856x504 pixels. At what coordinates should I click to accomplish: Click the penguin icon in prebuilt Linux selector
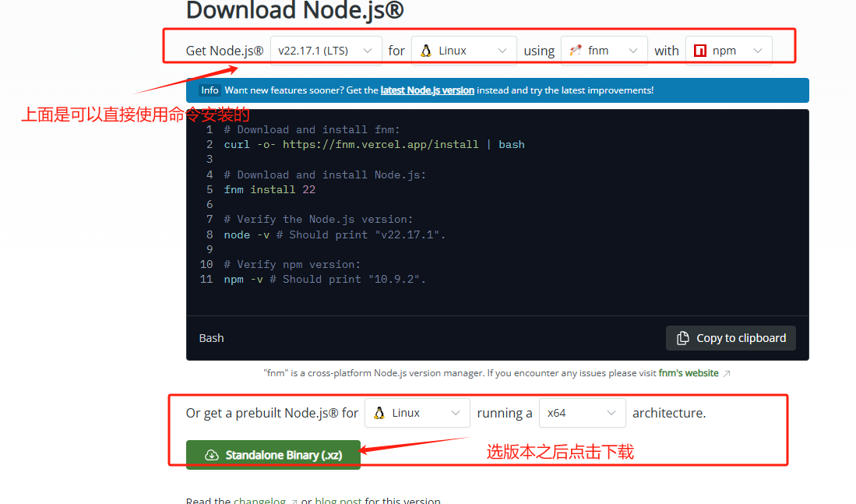coord(379,413)
